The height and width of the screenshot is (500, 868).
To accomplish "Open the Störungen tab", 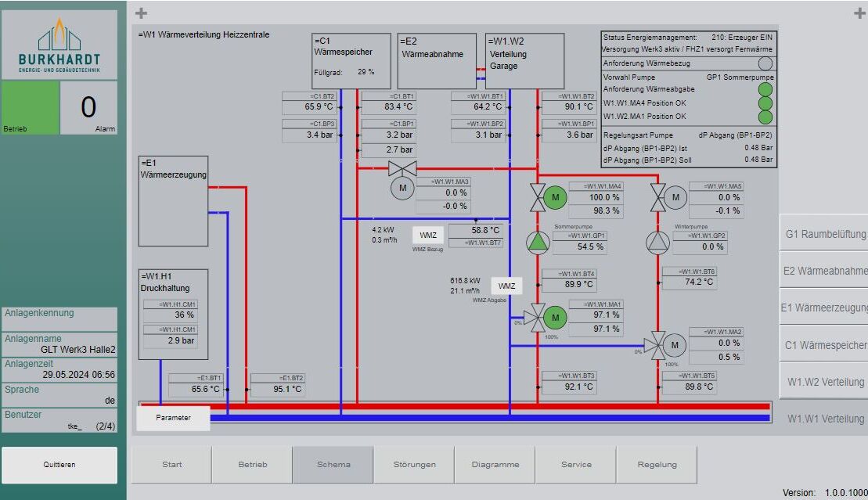I will click(414, 464).
